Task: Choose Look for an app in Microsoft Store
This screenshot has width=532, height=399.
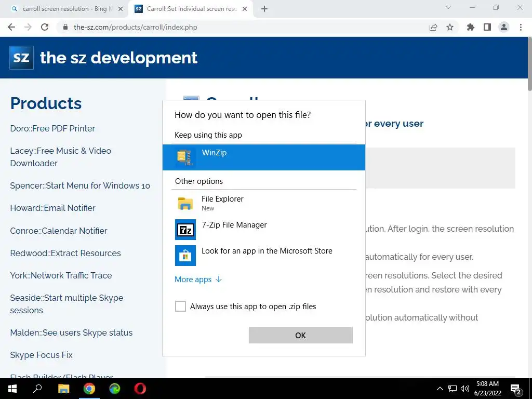Action: 264,256
